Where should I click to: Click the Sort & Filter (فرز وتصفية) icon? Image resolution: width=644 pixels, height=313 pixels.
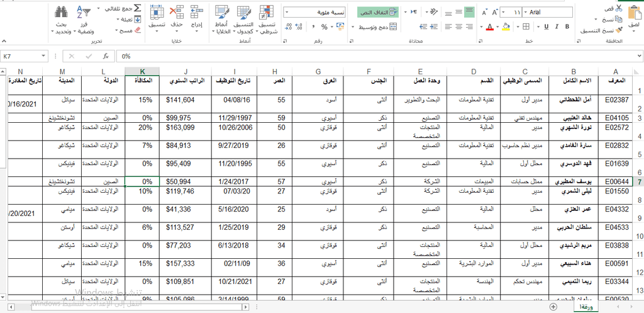click(83, 13)
